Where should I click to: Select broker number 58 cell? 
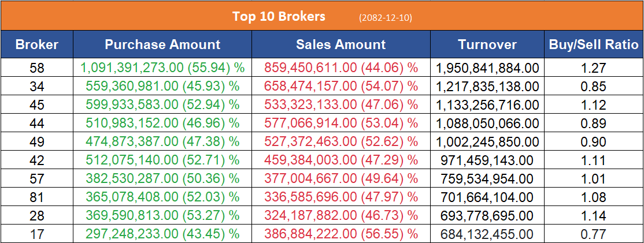point(36,68)
